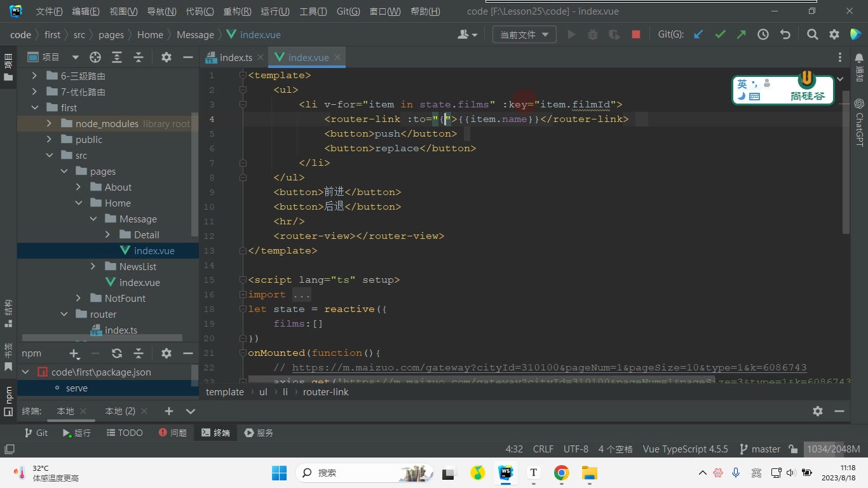Open the TODO tool window
Image resolution: width=868 pixels, height=488 pixels.
[125, 433]
